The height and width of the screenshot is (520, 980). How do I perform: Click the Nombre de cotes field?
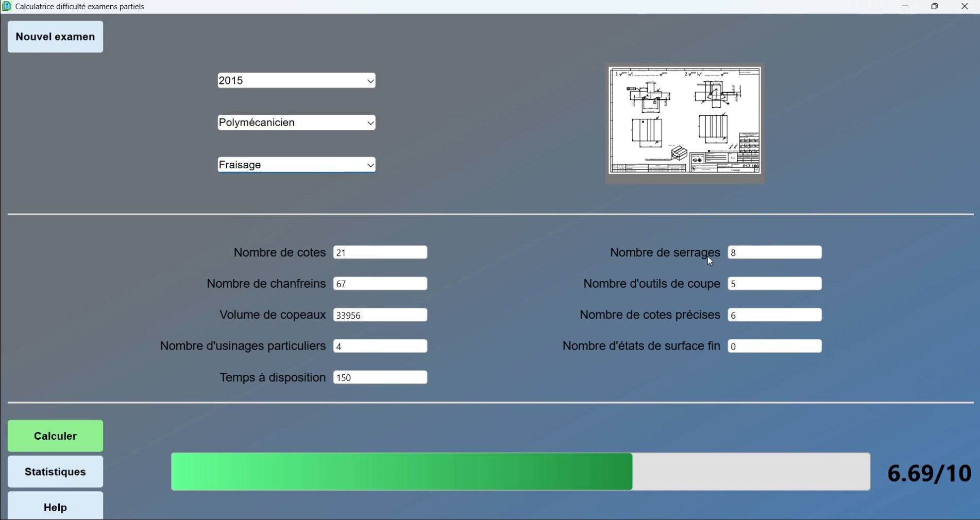click(380, 253)
